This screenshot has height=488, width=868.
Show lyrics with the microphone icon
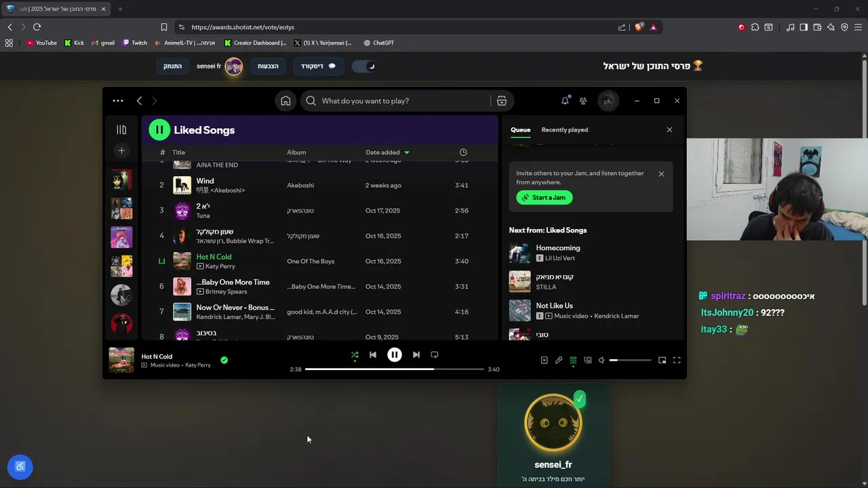(558, 361)
